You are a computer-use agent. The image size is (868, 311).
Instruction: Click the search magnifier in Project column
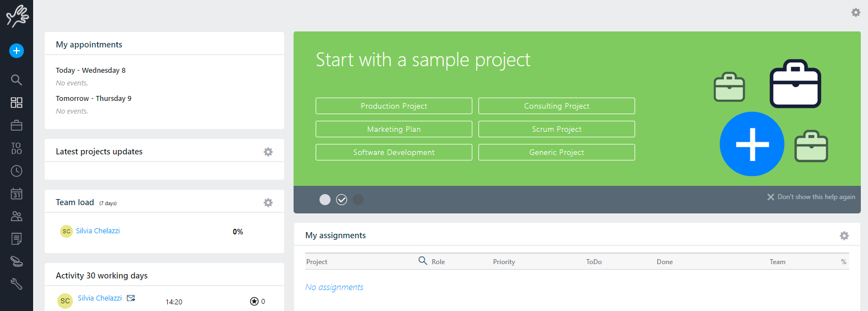pyautogui.click(x=423, y=261)
